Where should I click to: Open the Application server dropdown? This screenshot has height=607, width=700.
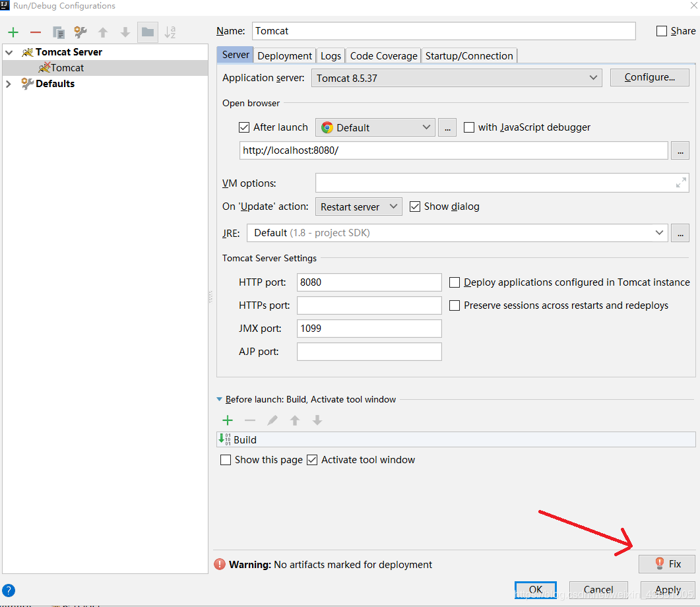tap(457, 78)
